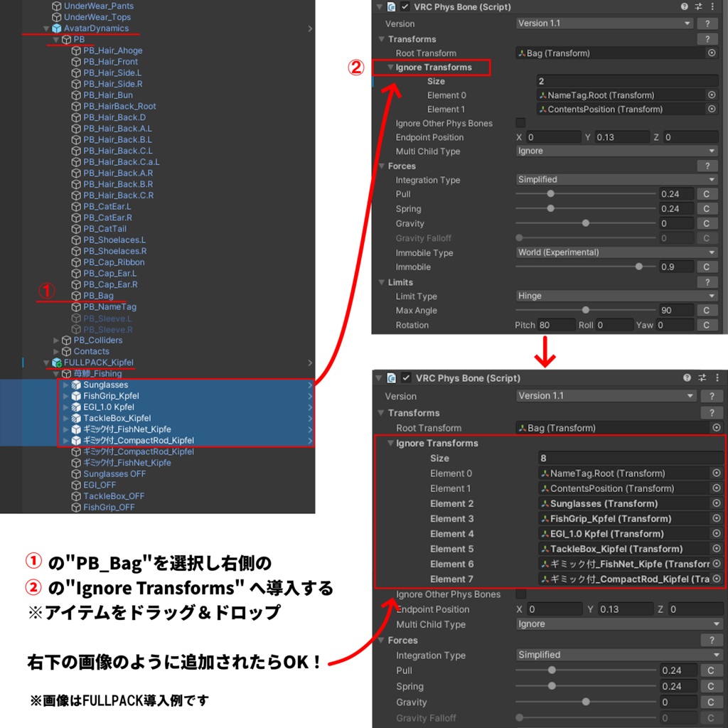Click the TackleBox_Kipfel prefab icon in hierarchy
The image size is (728, 728).
click(76, 418)
